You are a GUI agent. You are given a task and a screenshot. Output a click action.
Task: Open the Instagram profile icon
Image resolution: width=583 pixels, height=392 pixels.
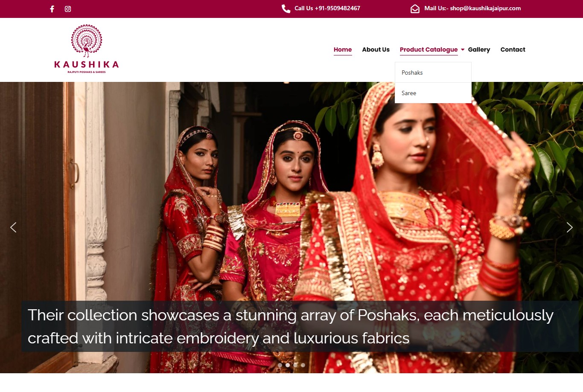coord(68,9)
